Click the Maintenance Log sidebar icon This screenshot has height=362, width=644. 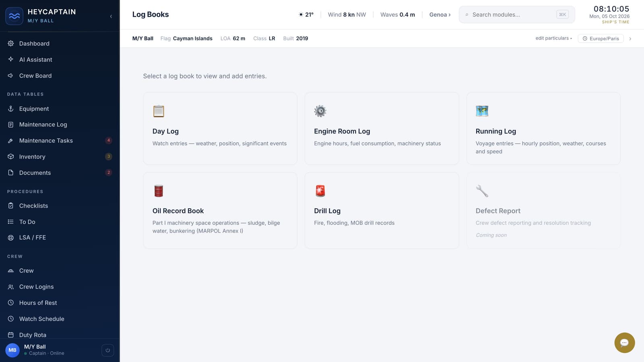(x=11, y=125)
